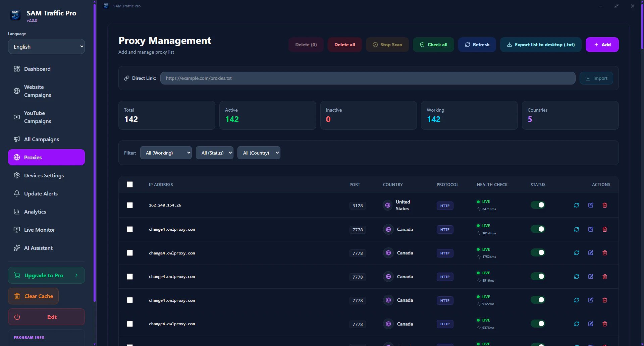The height and width of the screenshot is (346, 644).
Task: Open the All (Working) filter dropdown
Action: [166, 153]
